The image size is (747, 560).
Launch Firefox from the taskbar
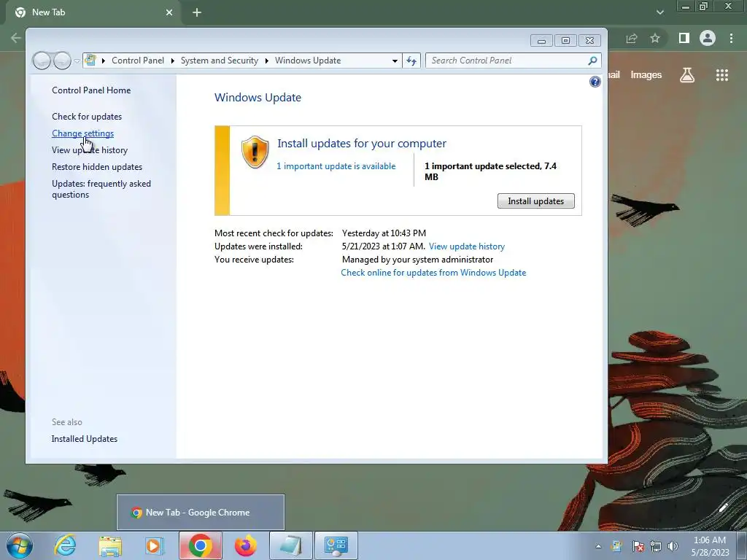[245, 545]
